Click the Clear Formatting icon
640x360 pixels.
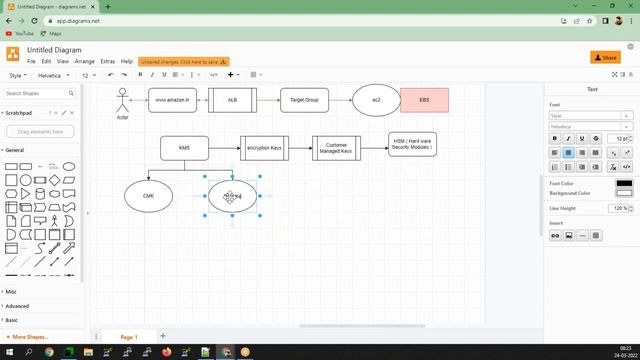coord(613,167)
